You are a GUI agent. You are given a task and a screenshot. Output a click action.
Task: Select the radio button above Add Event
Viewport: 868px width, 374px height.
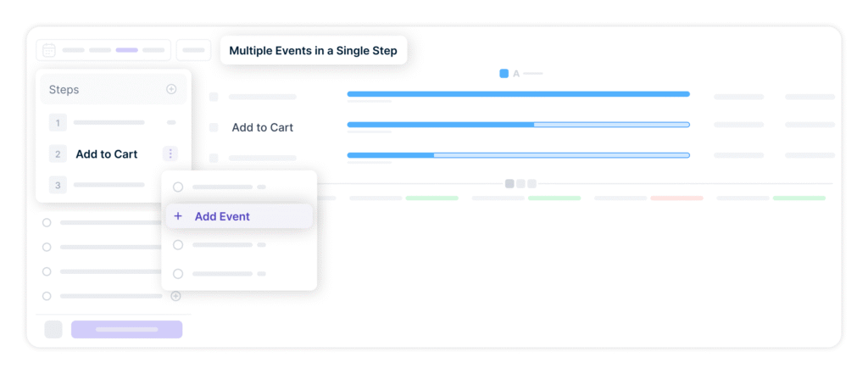pos(178,187)
